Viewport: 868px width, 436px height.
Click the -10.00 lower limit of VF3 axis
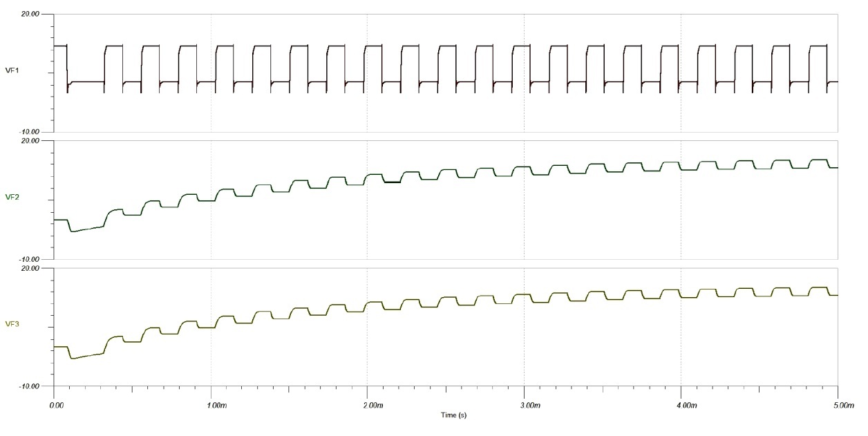30,386
